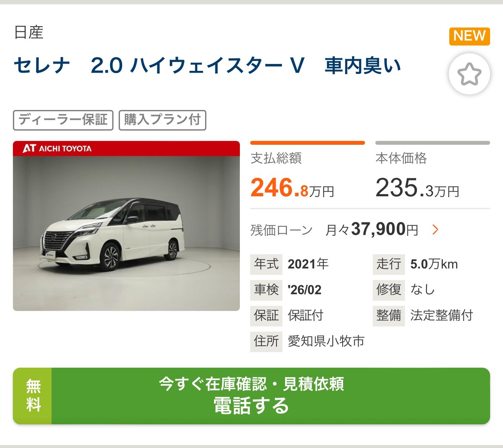
Task: Select the 購入プラン付 tag
Action: click(x=163, y=120)
